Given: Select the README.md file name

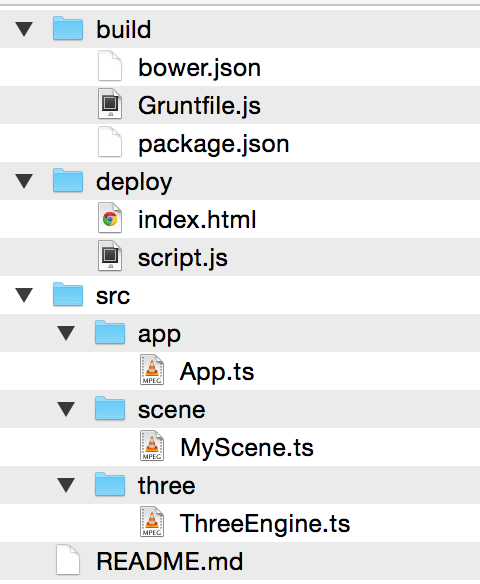Looking at the screenshot, I should (x=170, y=561).
